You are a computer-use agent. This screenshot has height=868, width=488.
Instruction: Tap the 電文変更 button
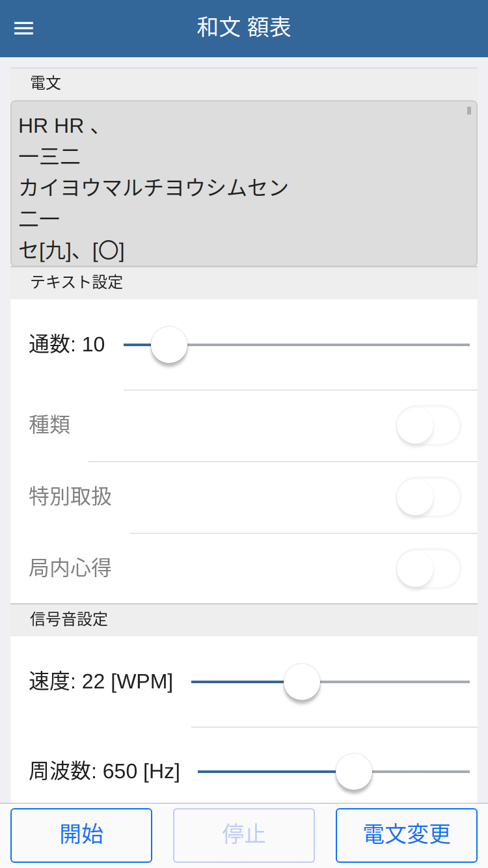click(x=406, y=835)
